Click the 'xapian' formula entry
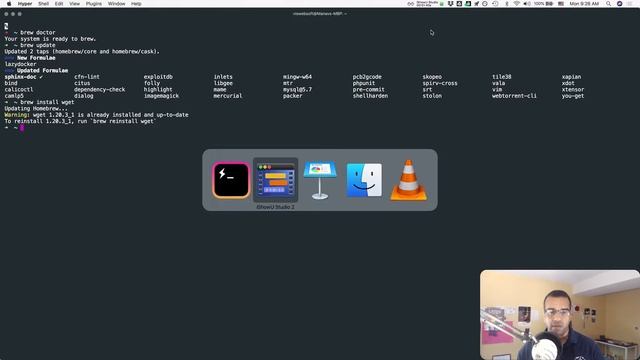The height and width of the screenshot is (360, 640). point(571,77)
